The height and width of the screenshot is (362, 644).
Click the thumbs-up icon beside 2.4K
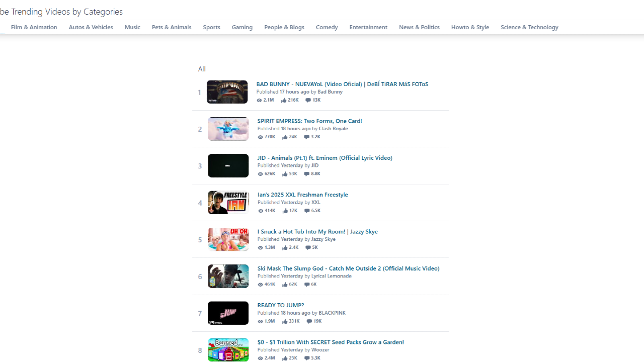pos(284,247)
